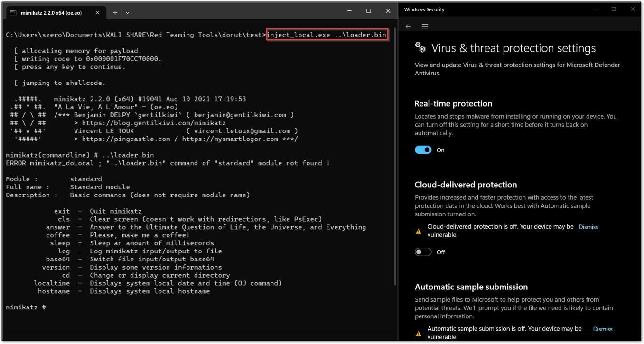Click the 'version' command row
The image size is (644, 344).
pos(132,267)
